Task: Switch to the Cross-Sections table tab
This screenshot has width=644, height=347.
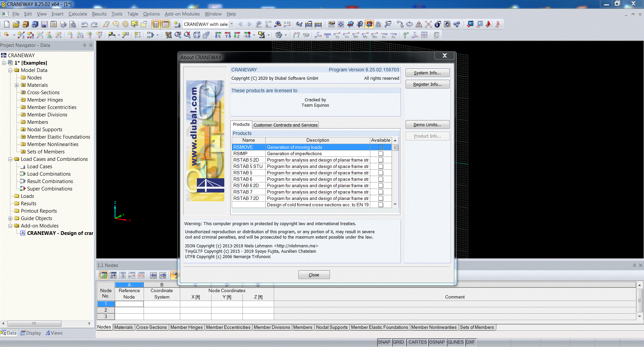Action: [151, 327]
